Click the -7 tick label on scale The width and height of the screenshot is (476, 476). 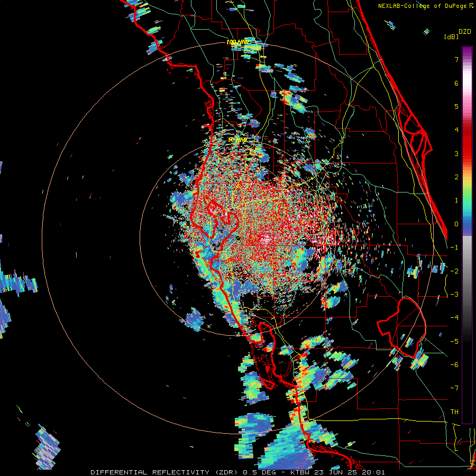454,388
